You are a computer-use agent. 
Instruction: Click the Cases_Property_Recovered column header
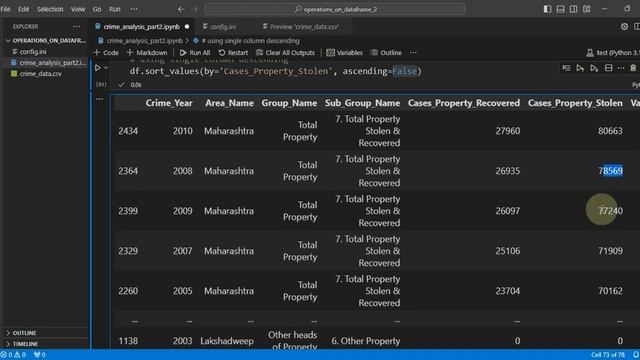[464, 103]
